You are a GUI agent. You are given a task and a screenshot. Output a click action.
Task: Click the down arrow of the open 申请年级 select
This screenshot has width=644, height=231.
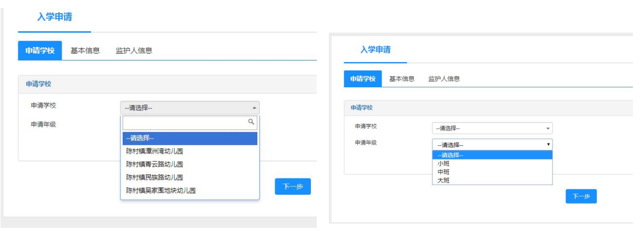click(x=548, y=144)
